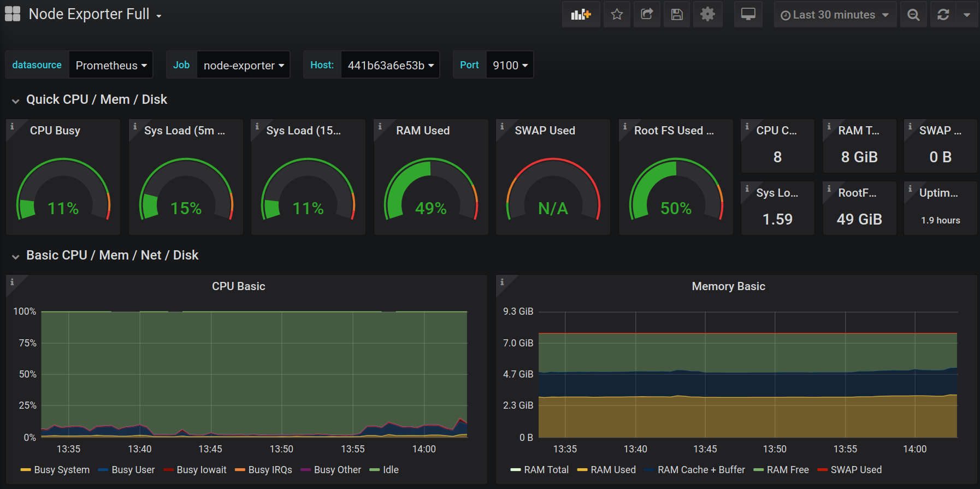Show info icon on Root FS Used panel

625,126
